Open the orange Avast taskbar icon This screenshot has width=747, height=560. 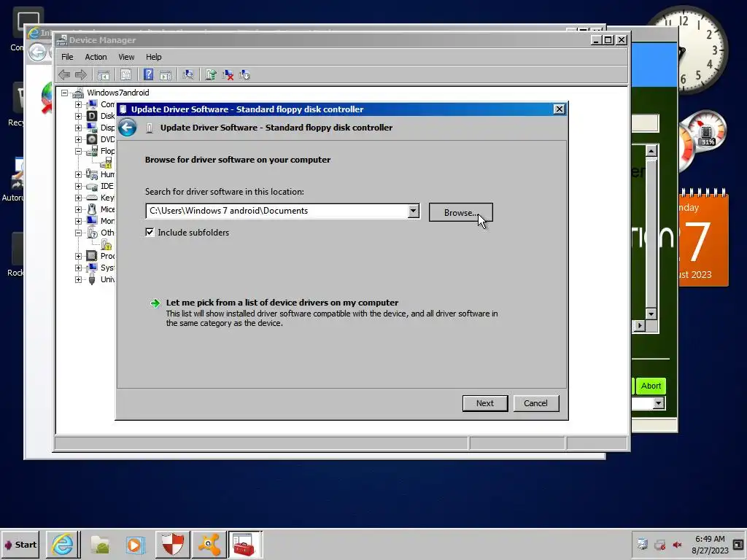point(209,544)
